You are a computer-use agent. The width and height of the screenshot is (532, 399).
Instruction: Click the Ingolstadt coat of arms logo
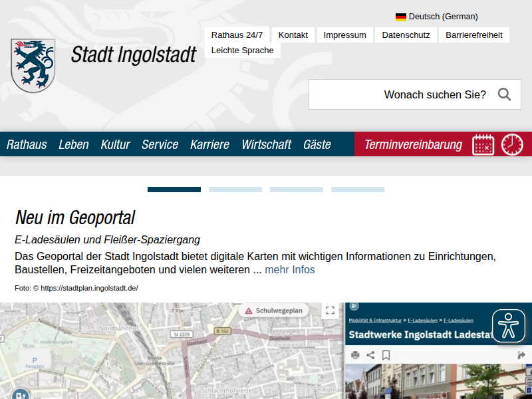coord(33,65)
